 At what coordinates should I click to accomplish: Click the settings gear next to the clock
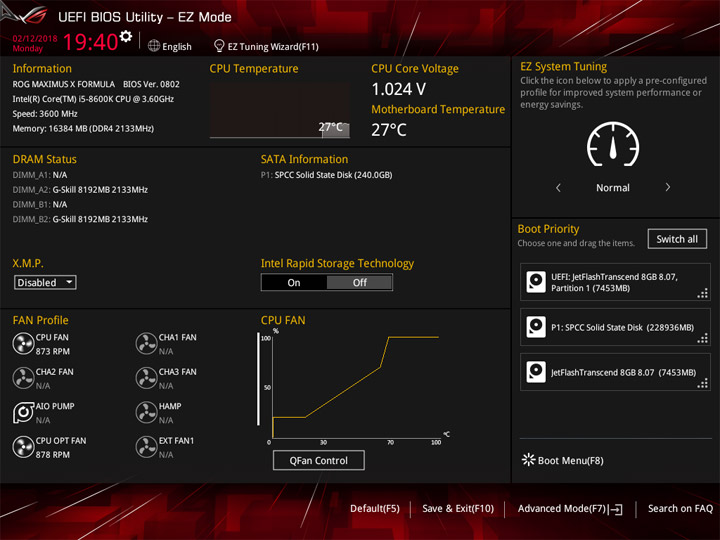coord(126,36)
